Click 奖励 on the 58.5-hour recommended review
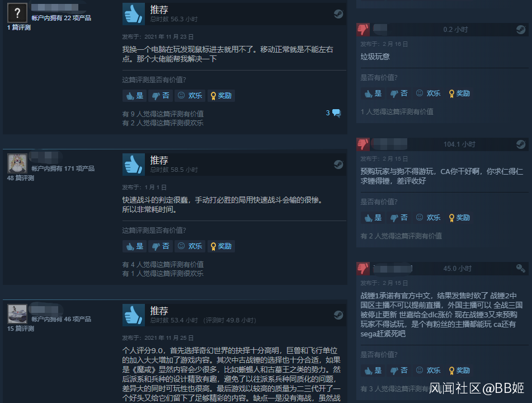The width and height of the screenshot is (532, 403). click(x=221, y=246)
